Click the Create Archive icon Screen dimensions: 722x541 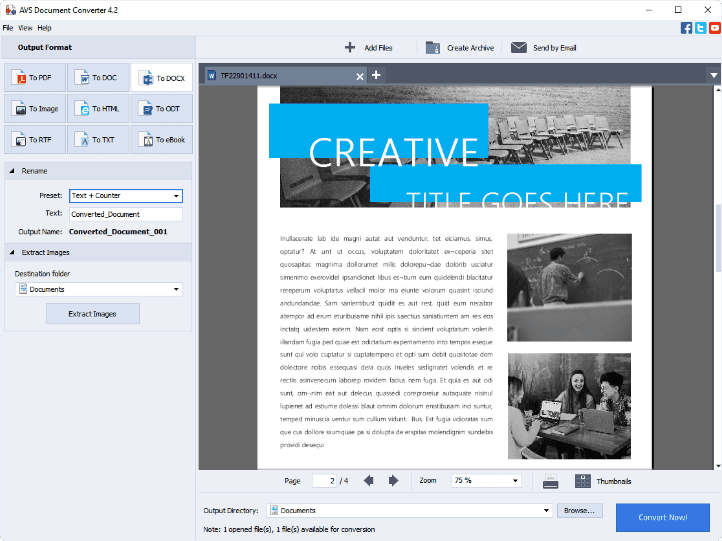[433, 47]
